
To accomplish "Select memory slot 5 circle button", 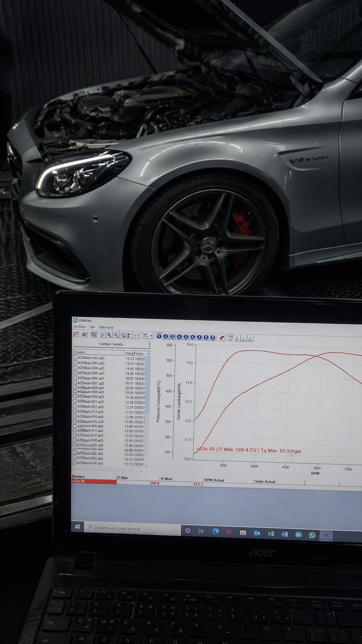I will pyautogui.click(x=186, y=337).
